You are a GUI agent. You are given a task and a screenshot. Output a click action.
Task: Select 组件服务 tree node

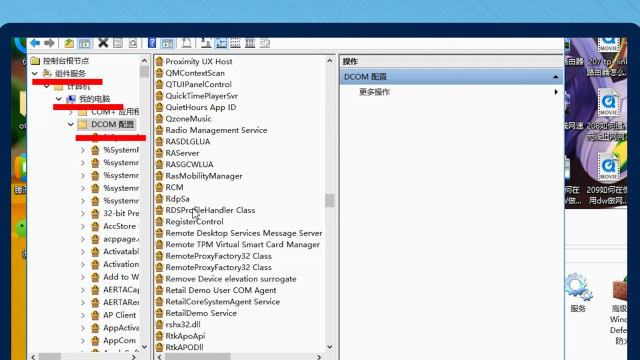point(70,73)
